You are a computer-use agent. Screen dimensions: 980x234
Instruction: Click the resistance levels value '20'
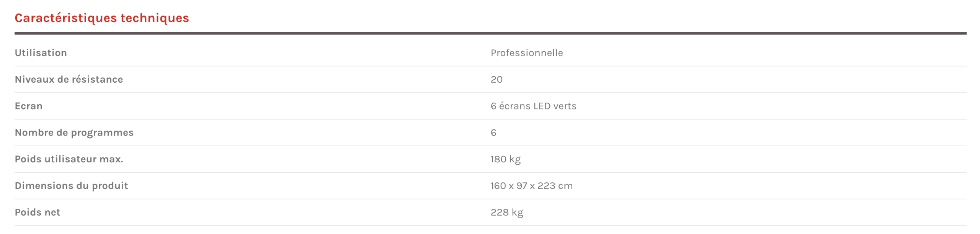click(x=497, y=79)
